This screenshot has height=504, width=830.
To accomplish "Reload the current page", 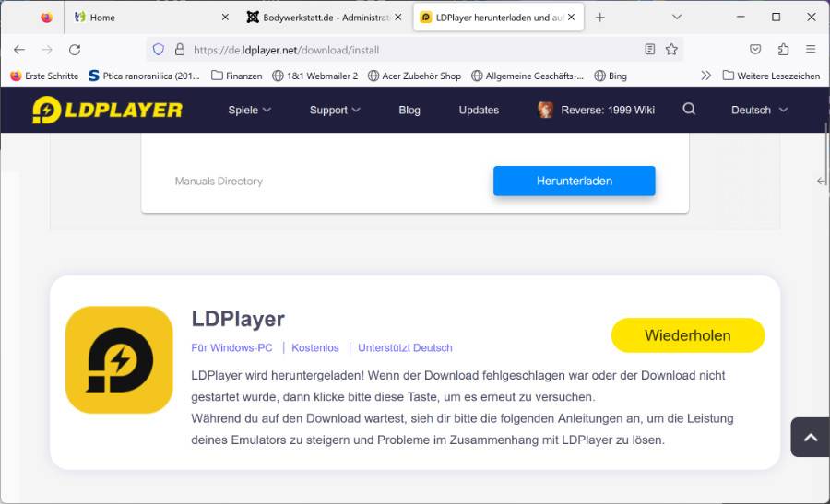I will (75, 50).
